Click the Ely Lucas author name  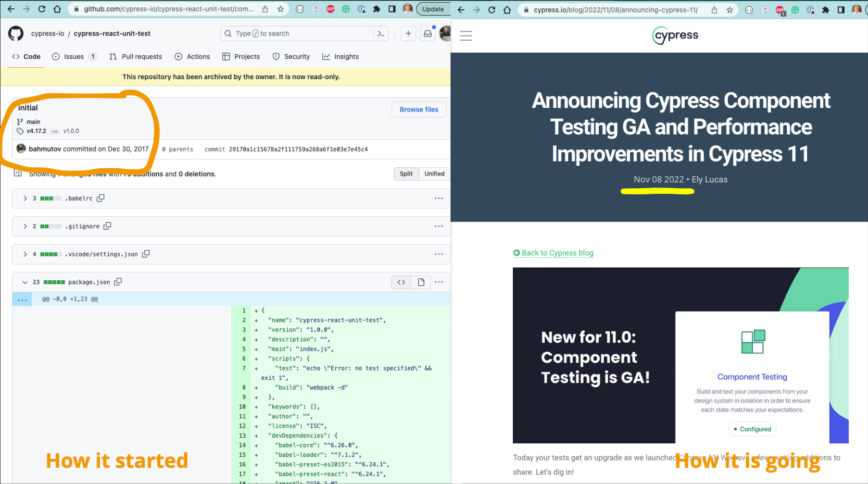[x=710, y=179]
